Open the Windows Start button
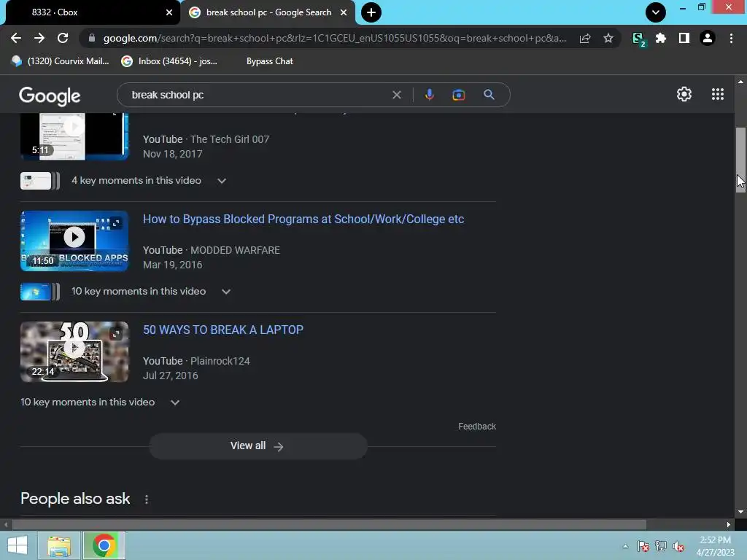The height and width of the screenshot is (560, 747). (18, 545)
